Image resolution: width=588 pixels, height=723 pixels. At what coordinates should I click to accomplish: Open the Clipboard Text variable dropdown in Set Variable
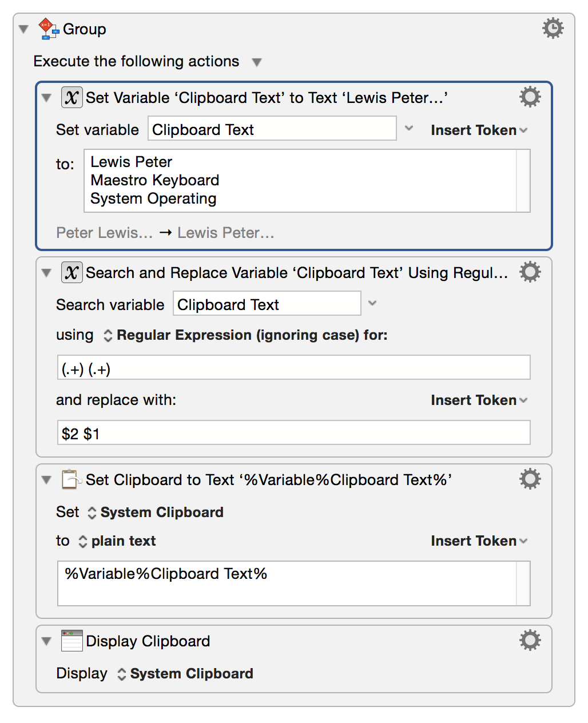point(408,129)
